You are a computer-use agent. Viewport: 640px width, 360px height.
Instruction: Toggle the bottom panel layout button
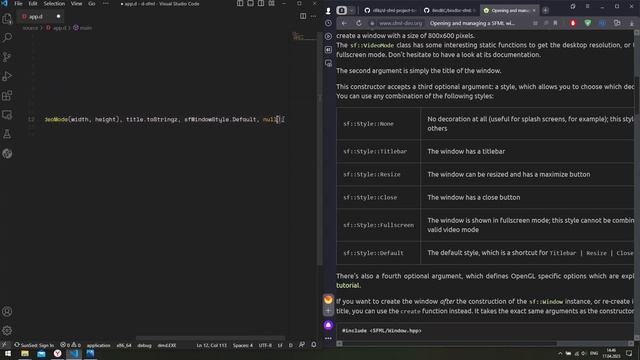point(250,4)
